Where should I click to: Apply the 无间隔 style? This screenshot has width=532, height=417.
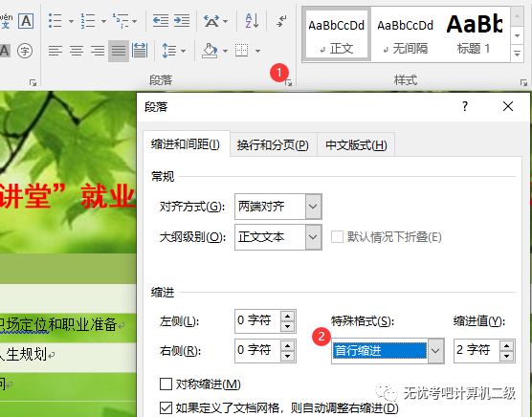click(x=405, y=34)
